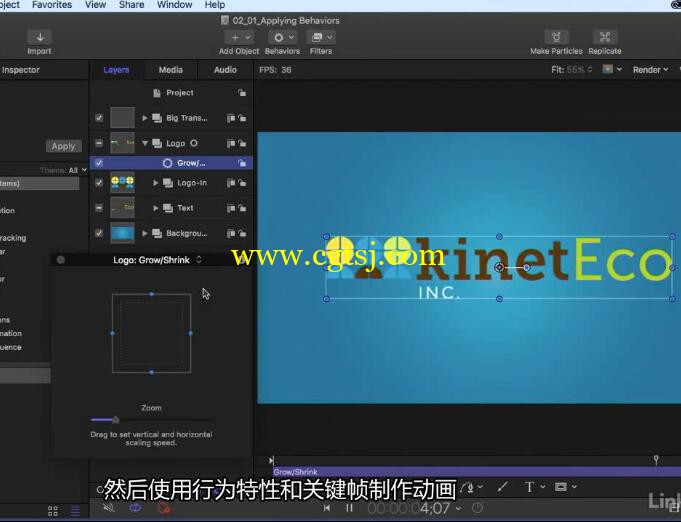Screen dimensions: 681x522
Task: Click isolate icon on Logo-In row
Action: pos(231,183)
